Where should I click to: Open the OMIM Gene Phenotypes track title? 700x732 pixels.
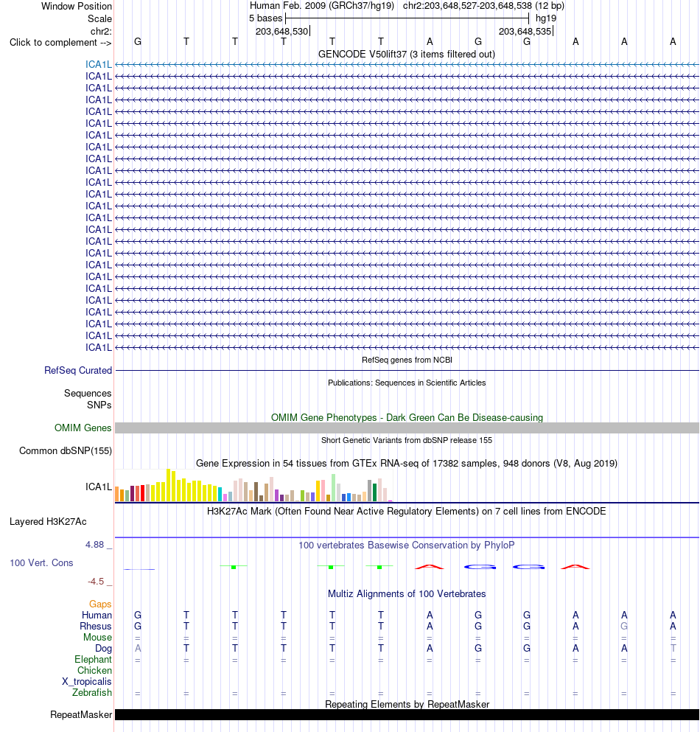(x=407, y=417)
